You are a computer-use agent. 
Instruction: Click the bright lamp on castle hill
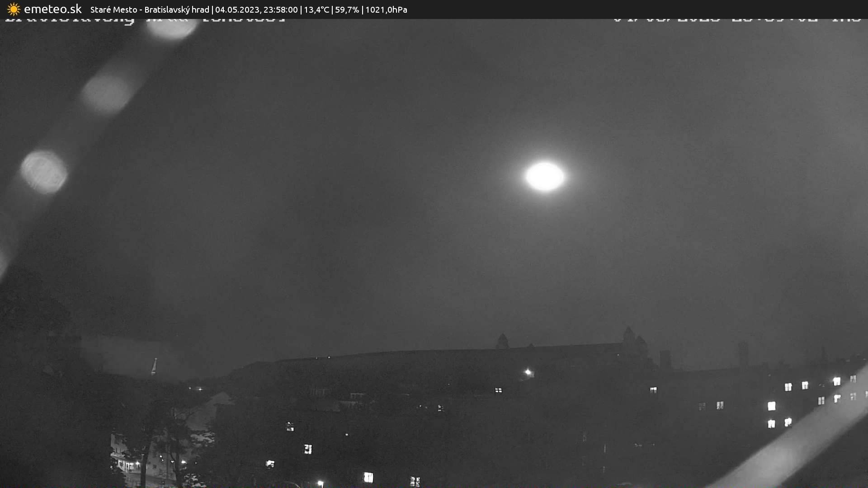pos(528,372)
